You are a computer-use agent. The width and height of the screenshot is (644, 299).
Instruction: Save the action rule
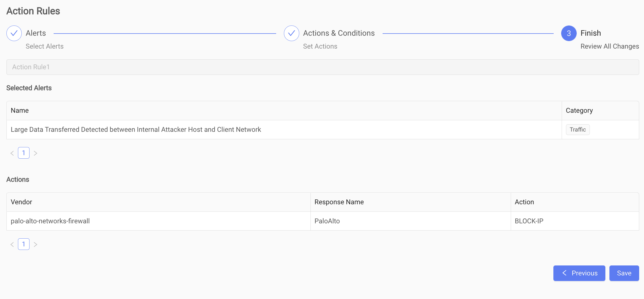coord(624,273)
